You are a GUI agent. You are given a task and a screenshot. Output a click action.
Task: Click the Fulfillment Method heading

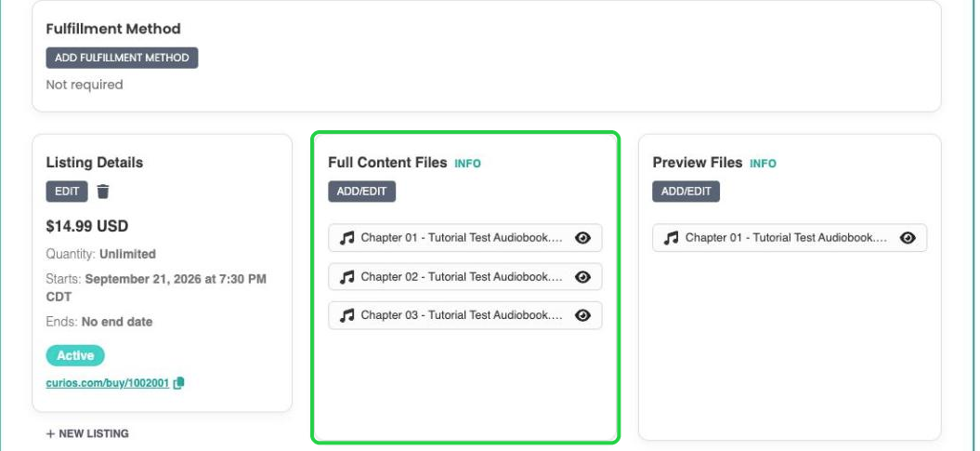coord(113,29)
